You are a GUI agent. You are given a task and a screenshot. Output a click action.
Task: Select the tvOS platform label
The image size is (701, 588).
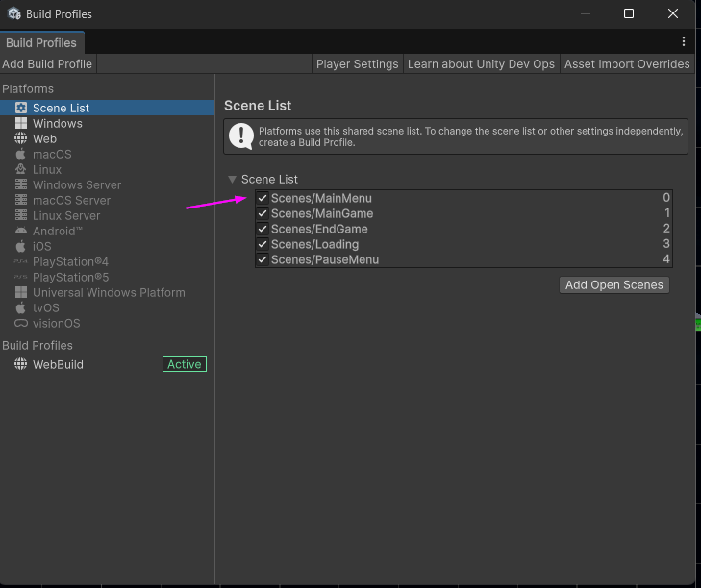tap(46, 307)
